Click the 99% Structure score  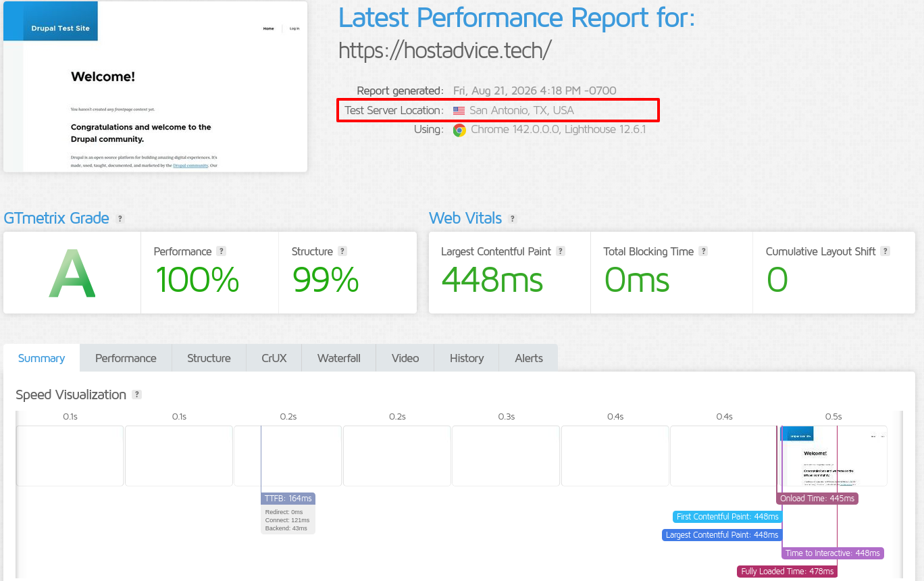(326, 280)
